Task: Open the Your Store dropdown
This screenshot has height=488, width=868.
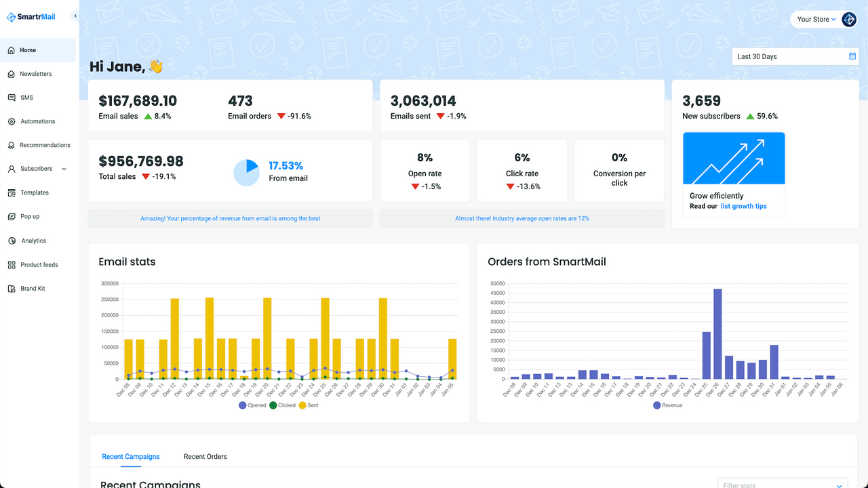Action: coord(816,19)
